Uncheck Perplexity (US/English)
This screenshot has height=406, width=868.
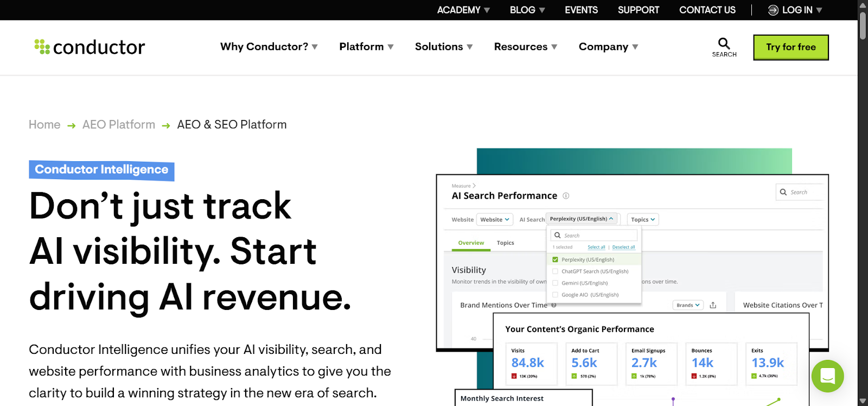554,259
